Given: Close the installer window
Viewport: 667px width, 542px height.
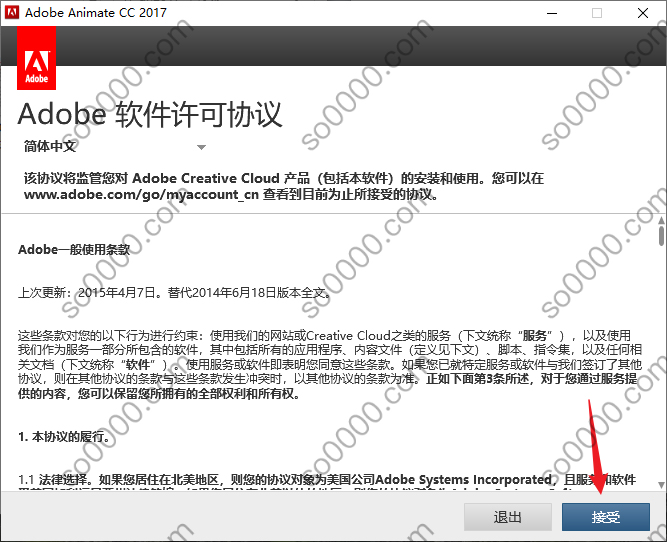Looking at the screenshot, I should (643, 13).
